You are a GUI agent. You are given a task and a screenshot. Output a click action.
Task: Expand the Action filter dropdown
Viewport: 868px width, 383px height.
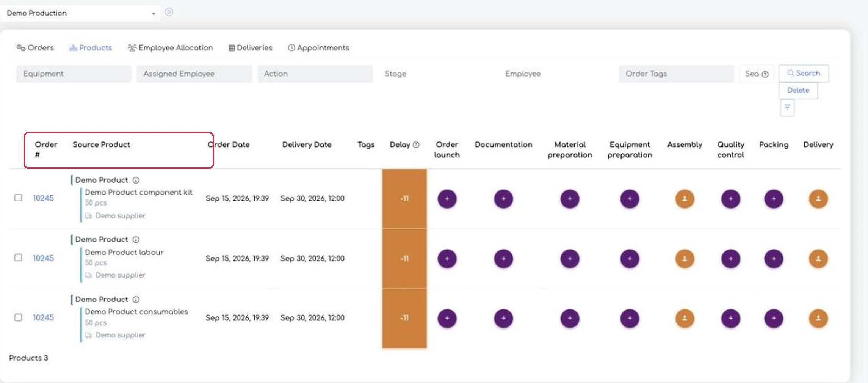[315, 74]
